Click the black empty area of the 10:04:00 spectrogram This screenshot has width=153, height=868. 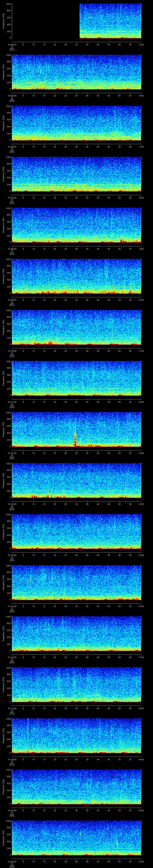point(45,21)
